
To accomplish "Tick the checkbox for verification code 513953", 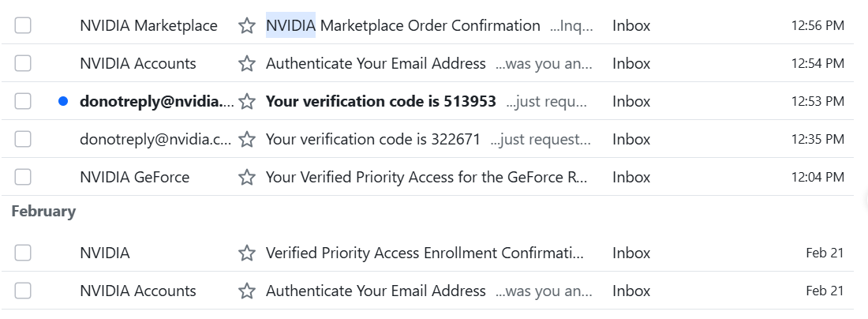I will pyautogui.click(x=23, y=101).
